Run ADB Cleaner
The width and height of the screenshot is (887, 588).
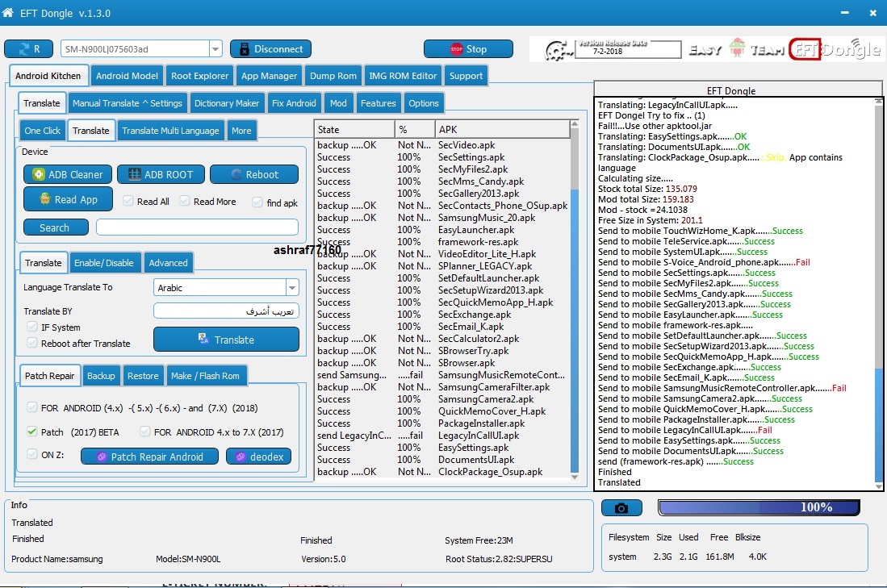click(x=67, y=175)
